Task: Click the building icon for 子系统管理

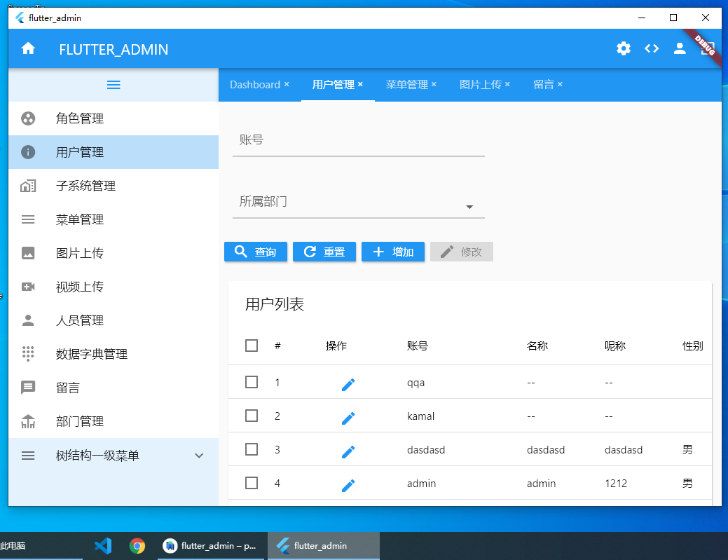Action: pos(28,186)
